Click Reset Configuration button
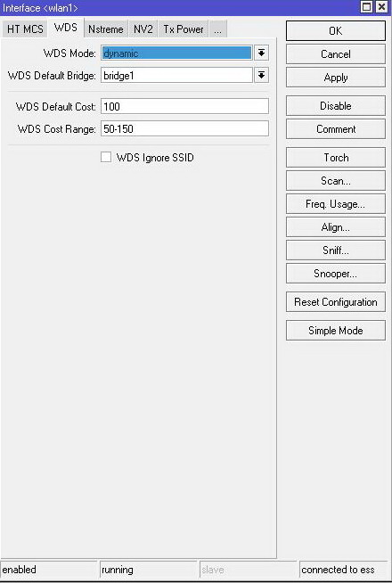 point(336,302)
